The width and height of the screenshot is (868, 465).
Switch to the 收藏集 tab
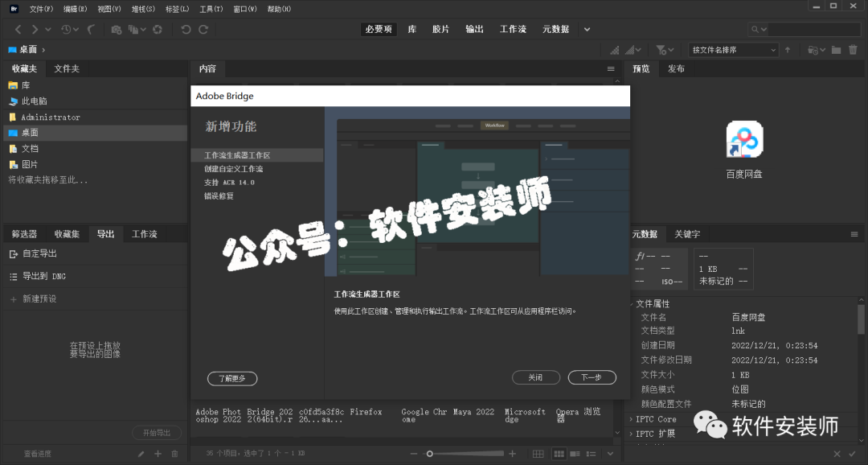[x=67, y=234]
